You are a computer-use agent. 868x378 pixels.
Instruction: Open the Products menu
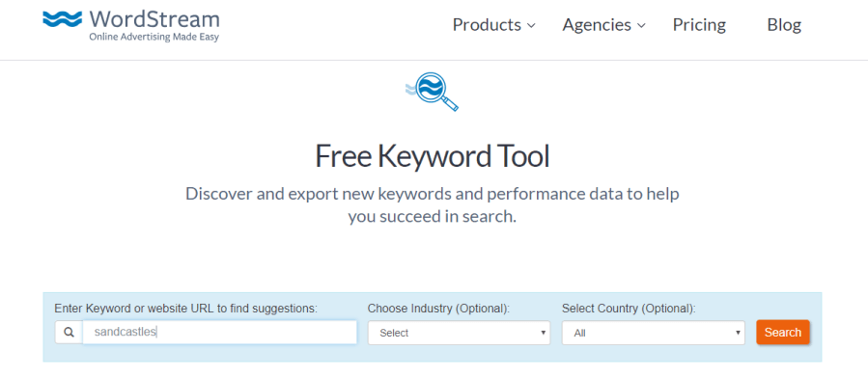tap(493, 25)
